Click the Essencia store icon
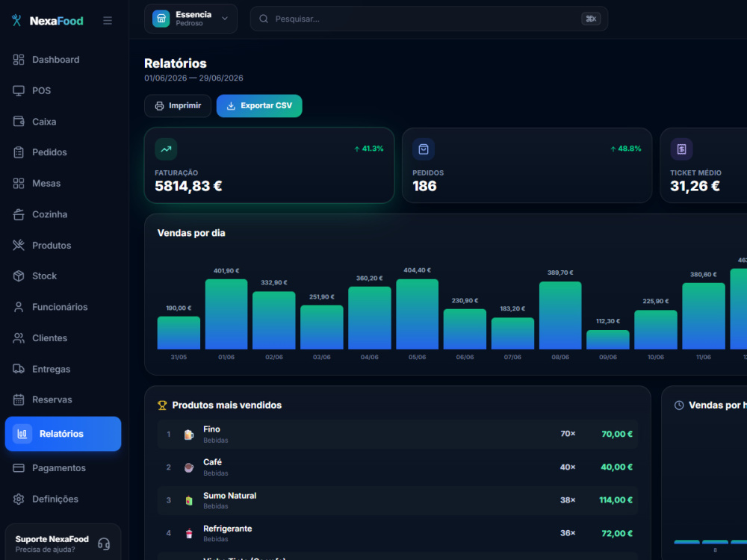The image size is (747, 560). coord(161,19)
